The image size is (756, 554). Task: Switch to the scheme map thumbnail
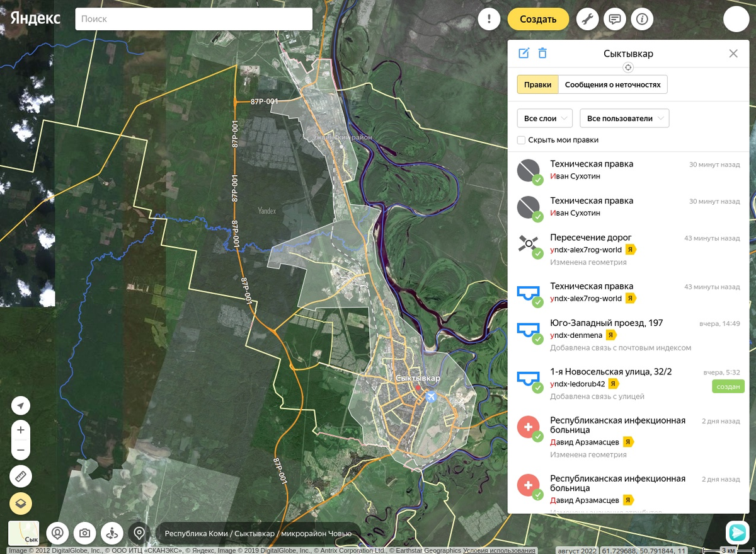point(24,533)
